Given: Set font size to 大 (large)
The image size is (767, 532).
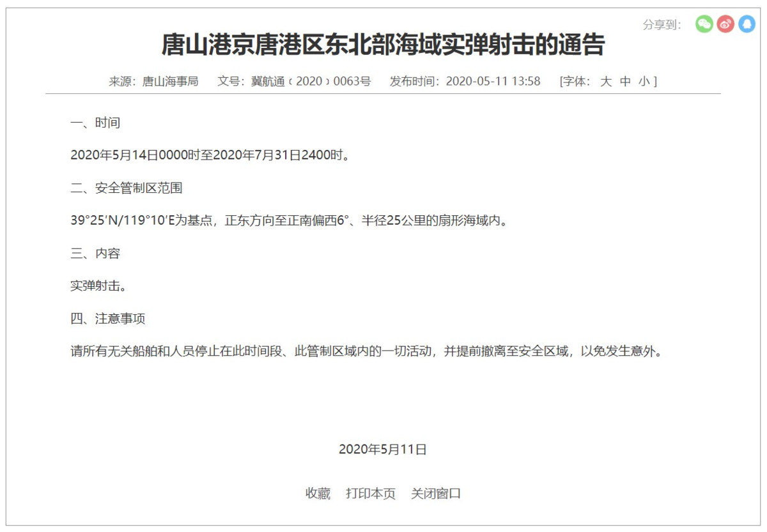Looking at the screenshot, I should pyautogui.click(x=605, y=81).
